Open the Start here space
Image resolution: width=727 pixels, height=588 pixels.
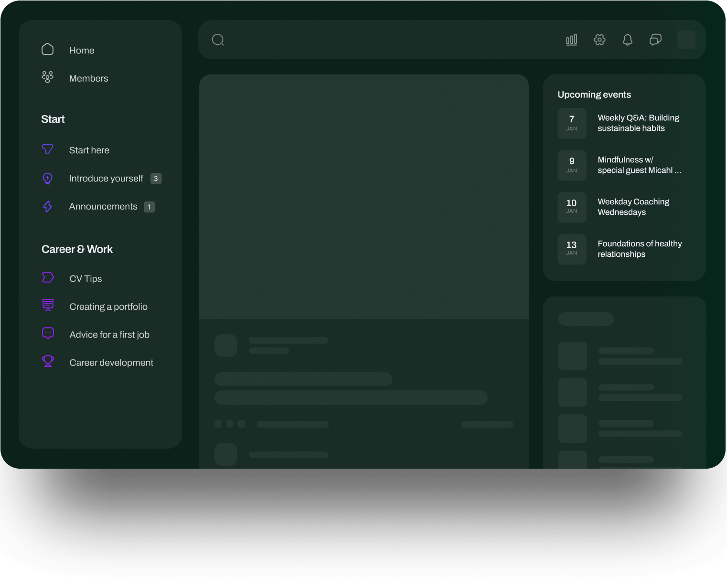coord(89,150)
